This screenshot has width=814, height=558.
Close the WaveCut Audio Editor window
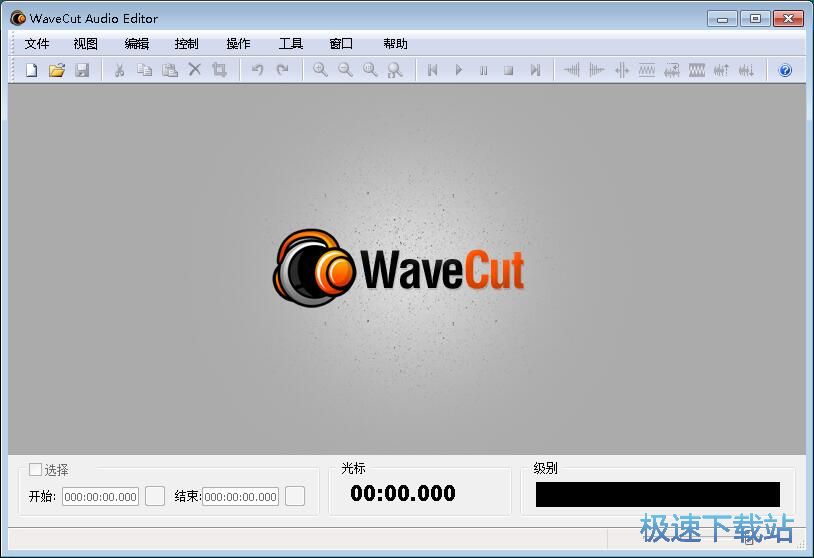click(789, 19)
